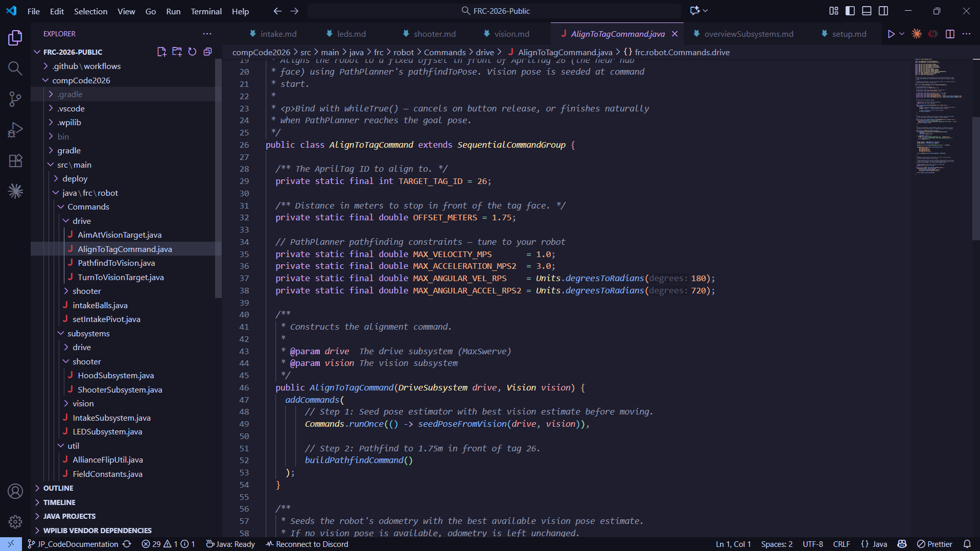Click Reconnect to Discord status item

point(307,544)
